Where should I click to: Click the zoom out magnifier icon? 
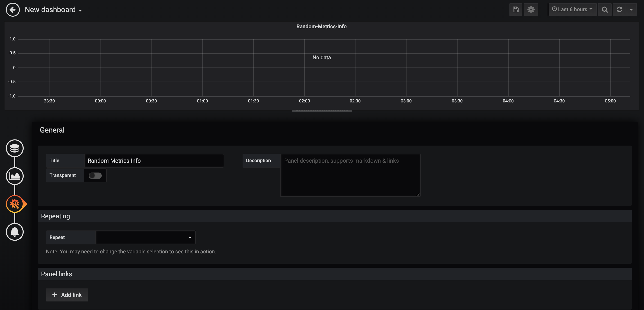tap(604, 10)
